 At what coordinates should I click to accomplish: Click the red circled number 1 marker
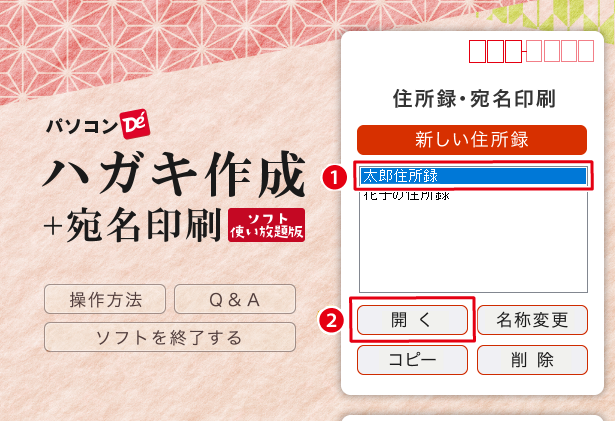point(334,178)
